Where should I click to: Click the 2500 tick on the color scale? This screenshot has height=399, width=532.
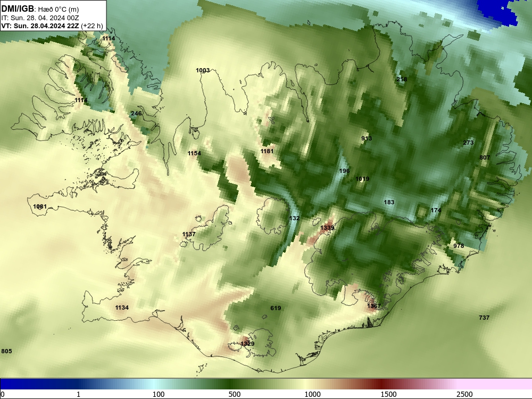[x=464, y=394]
